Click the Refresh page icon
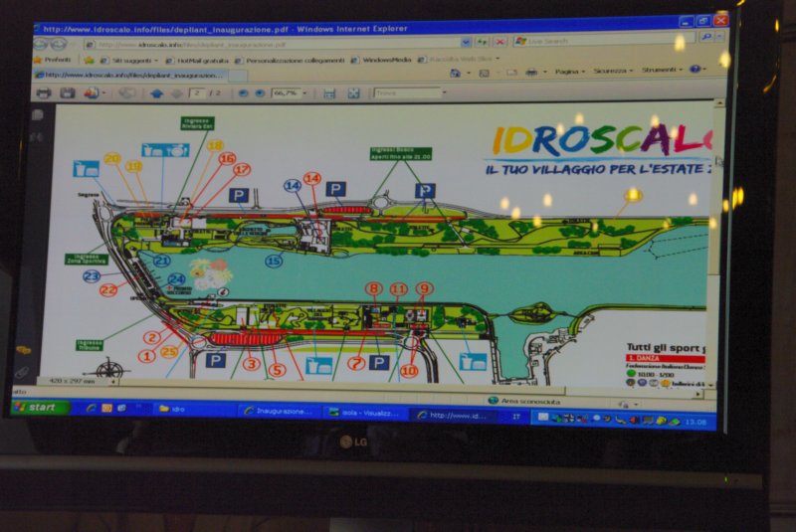The image size is (796, 532). [482, 42]
